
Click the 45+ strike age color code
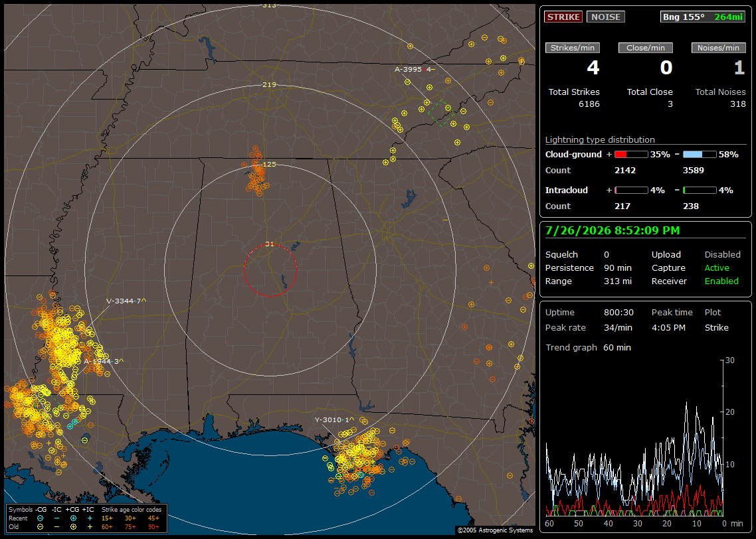(x=153, y=518)
